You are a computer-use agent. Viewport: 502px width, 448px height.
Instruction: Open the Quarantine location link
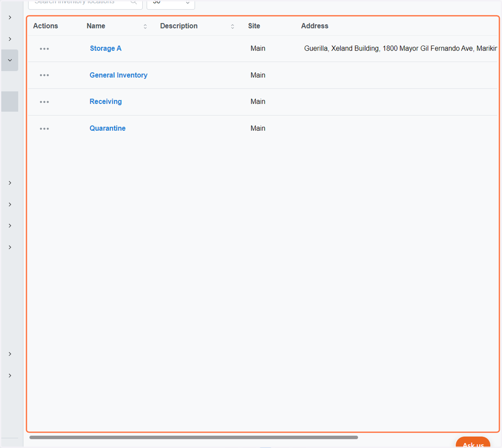[108, 128]
